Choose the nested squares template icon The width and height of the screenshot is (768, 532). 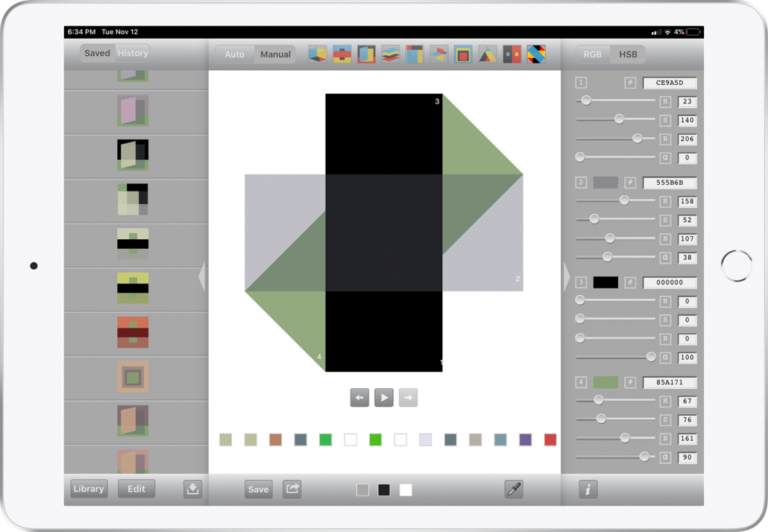pos(463,54)
